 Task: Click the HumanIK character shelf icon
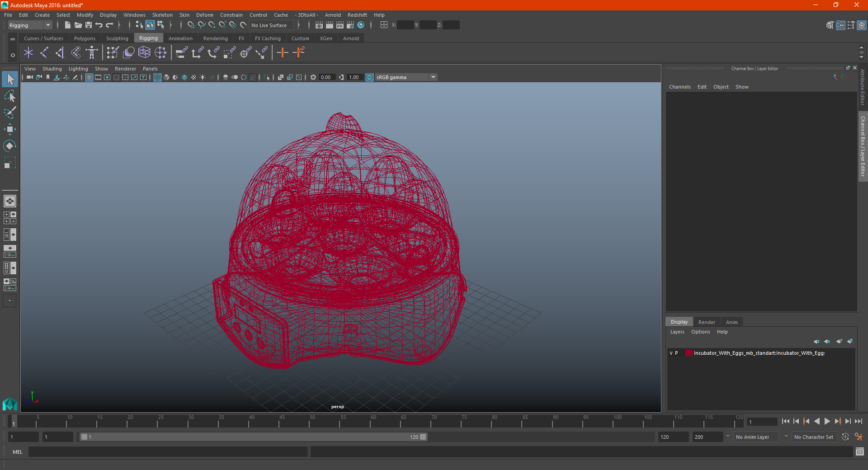coord(92,53)
